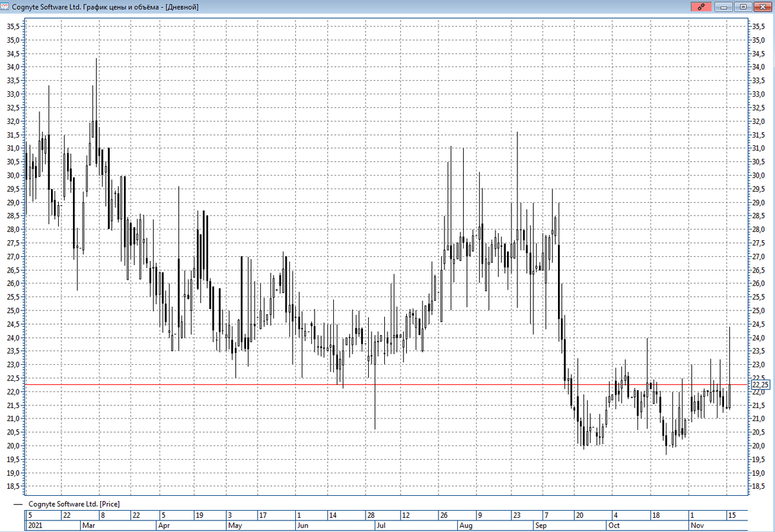Minimize the Cognyte chart window
Viewport: 775px width, 532px height.
point(725,6)
